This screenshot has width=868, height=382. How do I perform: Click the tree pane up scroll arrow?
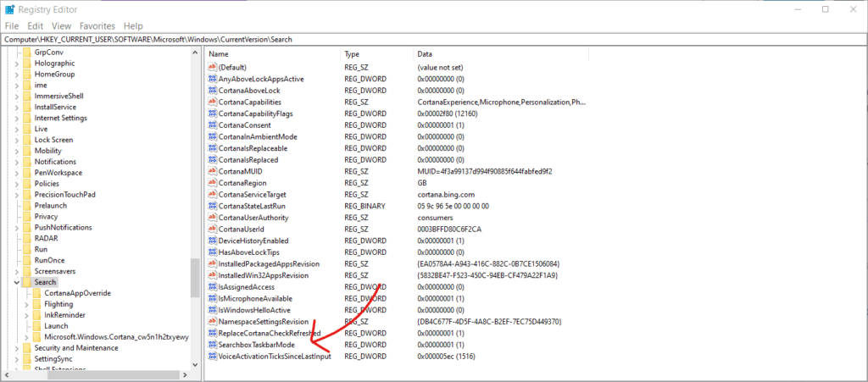point(195,53)
